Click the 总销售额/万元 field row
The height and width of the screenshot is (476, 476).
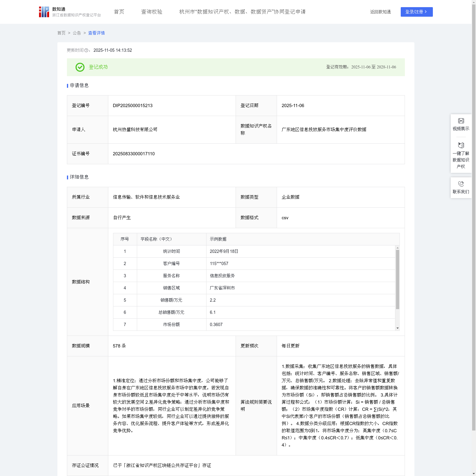(254, 312)
